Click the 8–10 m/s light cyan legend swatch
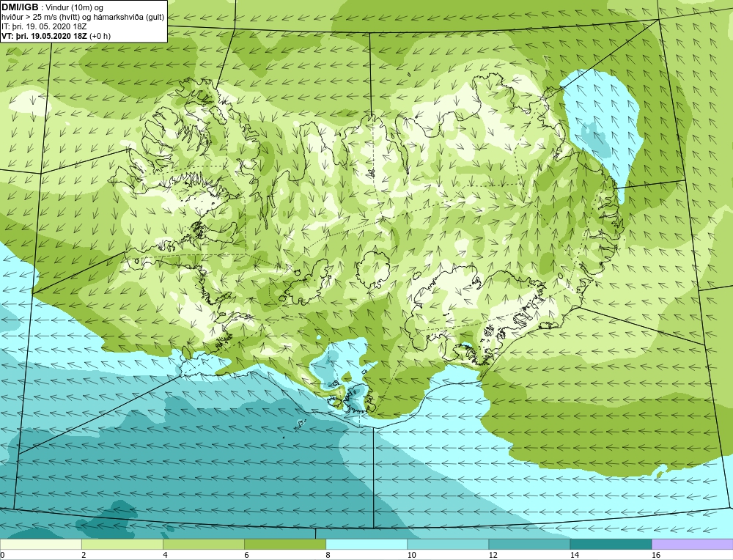The width and height of the screenshot is (733, 560). coord(366,544)
